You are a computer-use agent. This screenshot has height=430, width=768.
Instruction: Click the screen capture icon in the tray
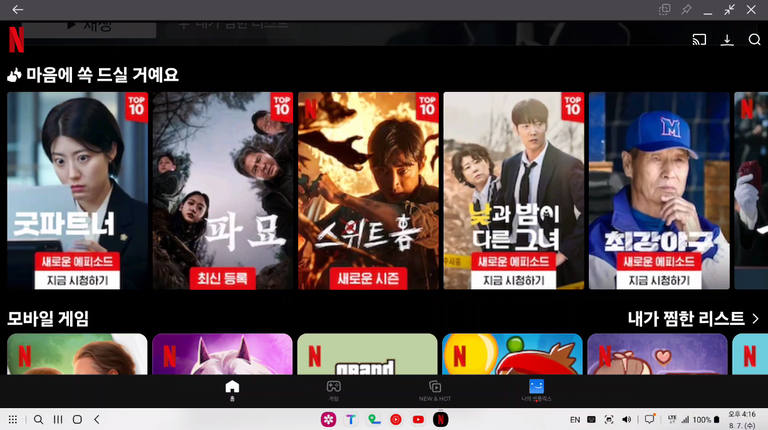coord(609,420)
